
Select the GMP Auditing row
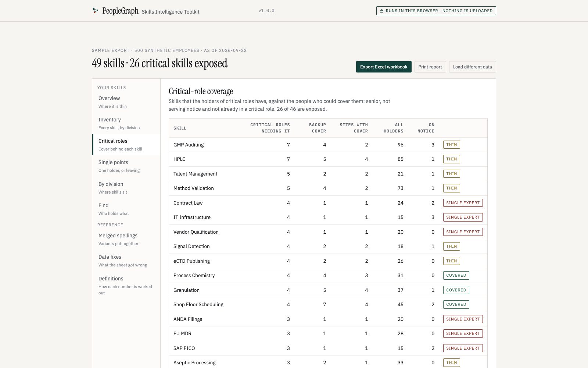(x=328, y=145)
